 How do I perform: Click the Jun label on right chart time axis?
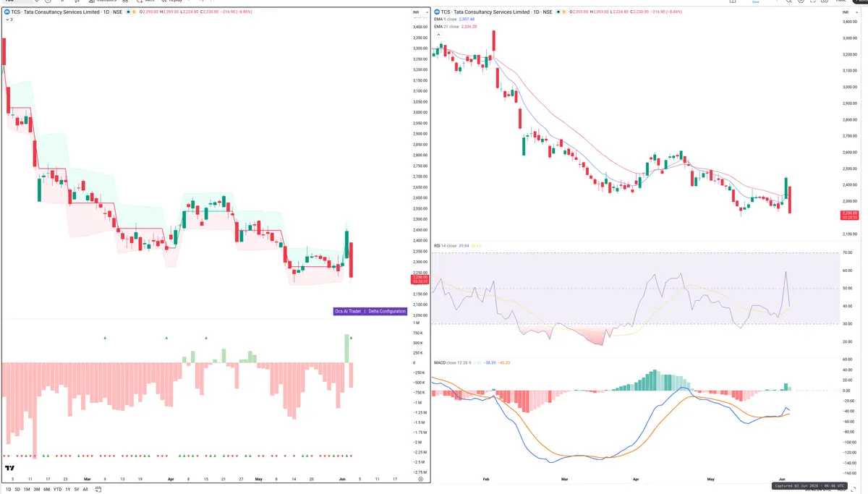[782, 479]
